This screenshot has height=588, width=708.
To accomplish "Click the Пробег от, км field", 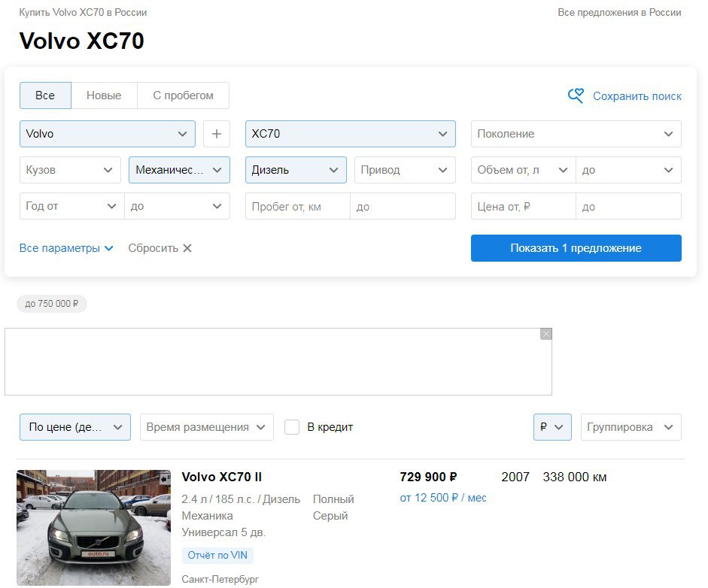I will click(x=297, y=206).
